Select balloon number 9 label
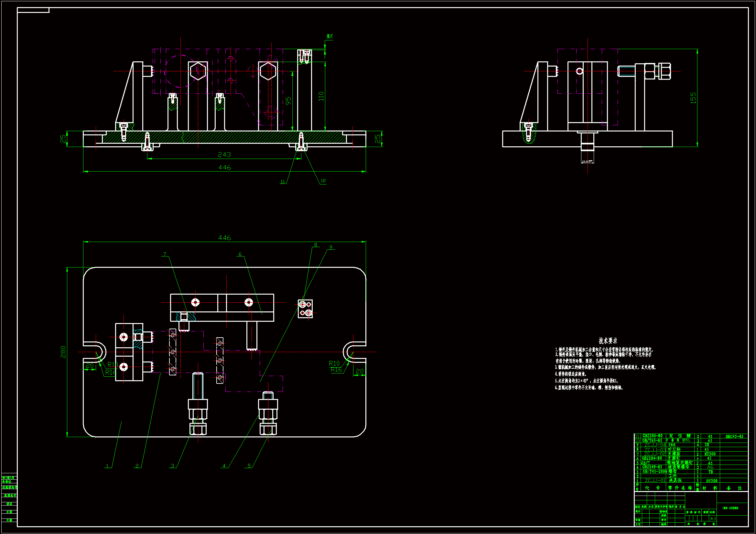The image size is (756, 534). (x=331, y=247)
